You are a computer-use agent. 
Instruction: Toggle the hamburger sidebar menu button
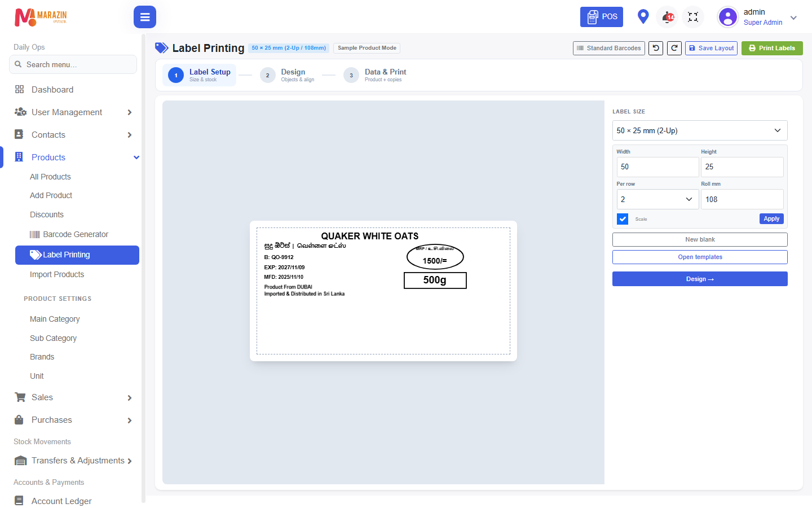pyautogui.click(x=145, y=17)
